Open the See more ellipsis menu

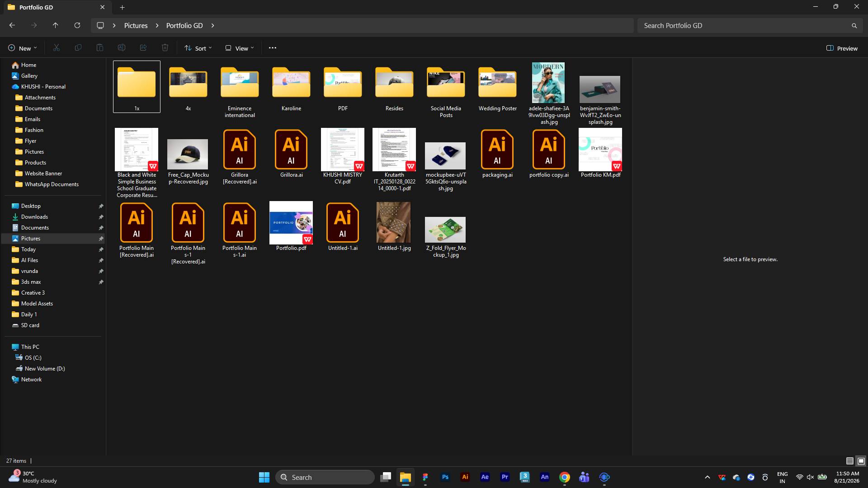pos(273,48)
